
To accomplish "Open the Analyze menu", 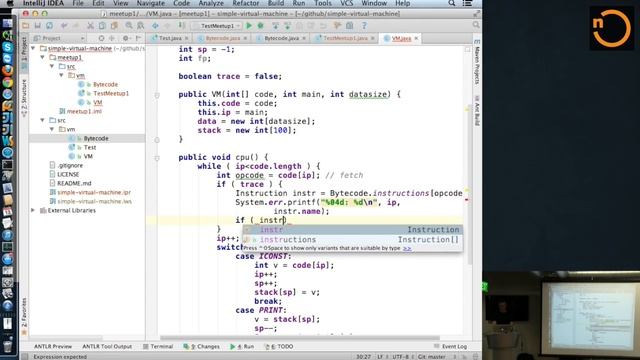I will (211, 3).
